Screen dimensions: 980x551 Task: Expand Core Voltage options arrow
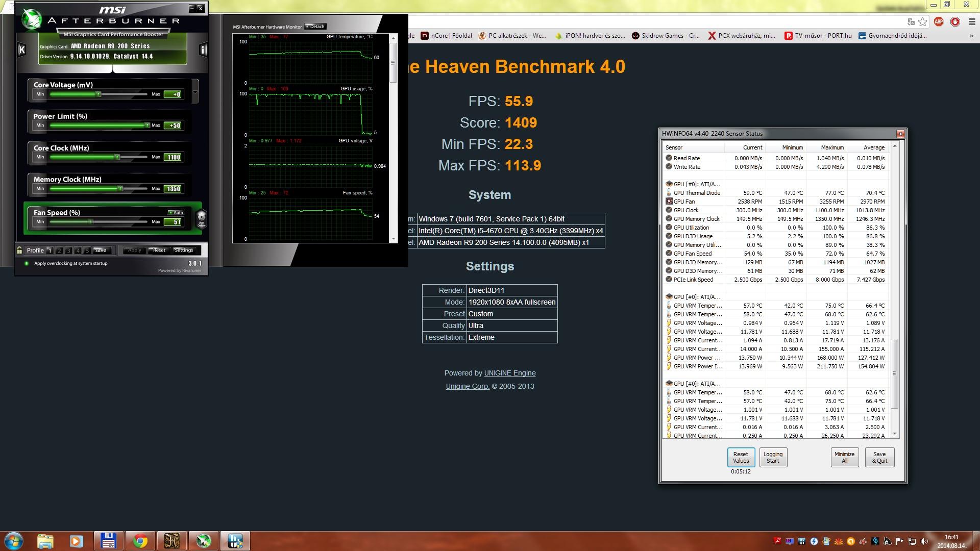pos(194,92)
